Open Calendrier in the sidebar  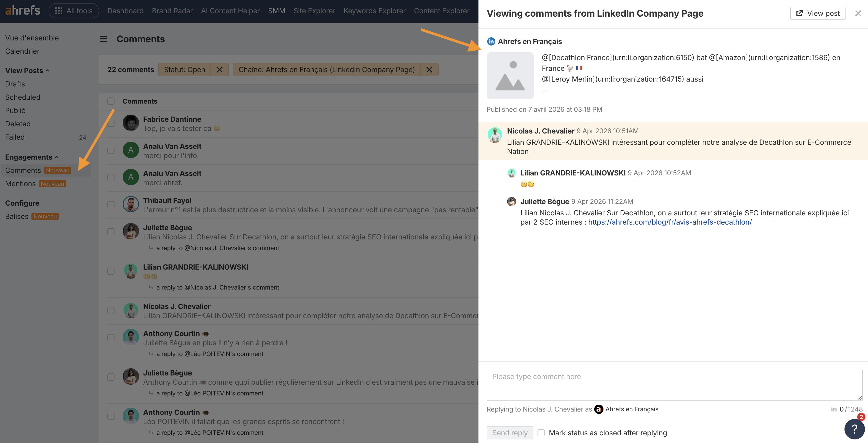pyautogui.click(x=22, y=51)
